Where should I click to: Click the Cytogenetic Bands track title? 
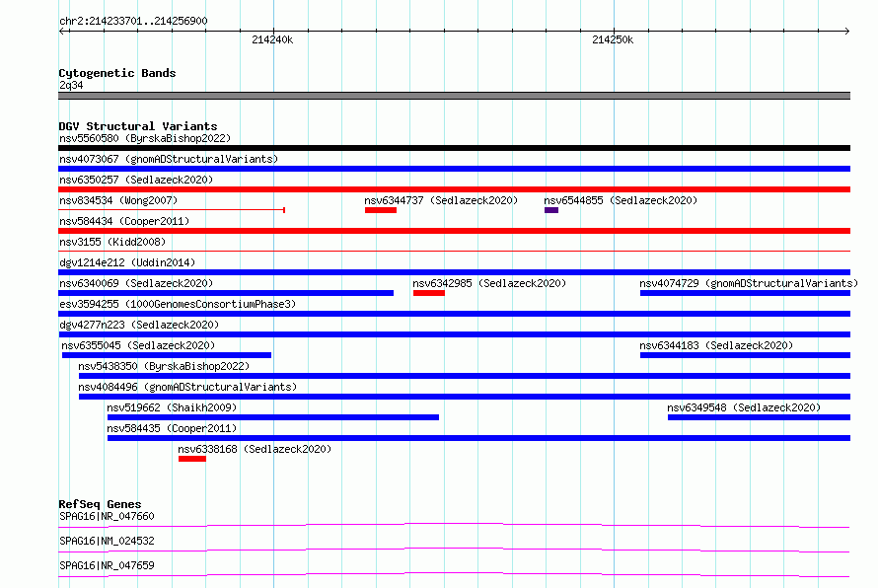point(117,73)
